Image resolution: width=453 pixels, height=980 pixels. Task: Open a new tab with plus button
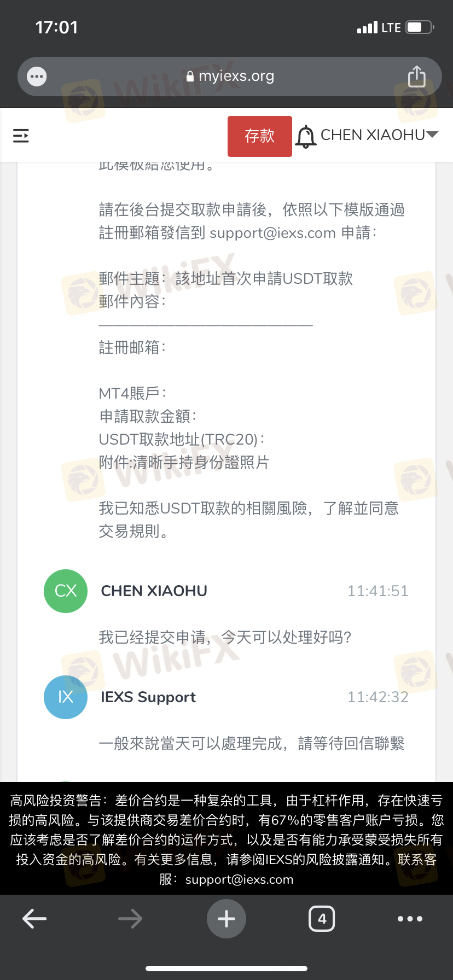click(226, 919)
